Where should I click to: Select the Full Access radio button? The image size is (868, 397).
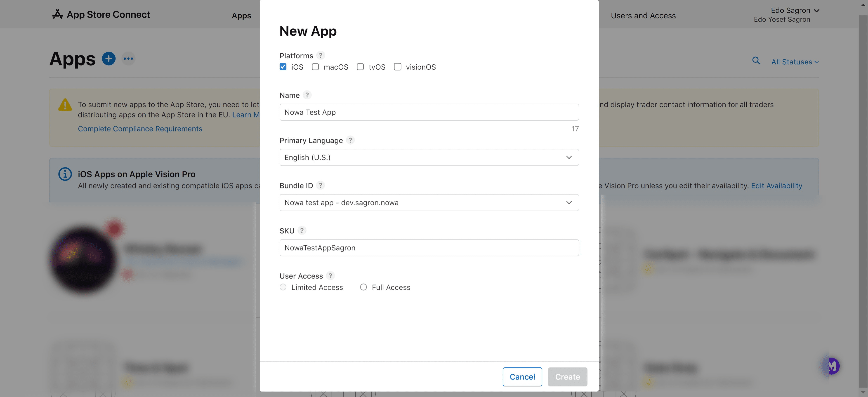coord(363,287)
